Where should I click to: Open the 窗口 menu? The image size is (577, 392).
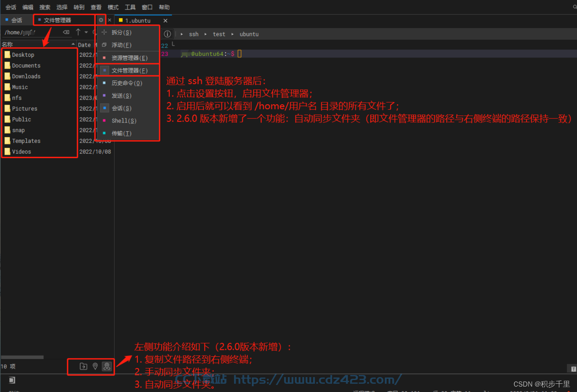(x=147, y=7)
